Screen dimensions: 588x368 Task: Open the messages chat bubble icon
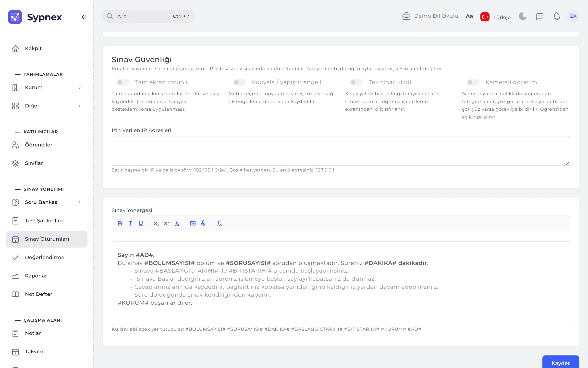[539, 16]
